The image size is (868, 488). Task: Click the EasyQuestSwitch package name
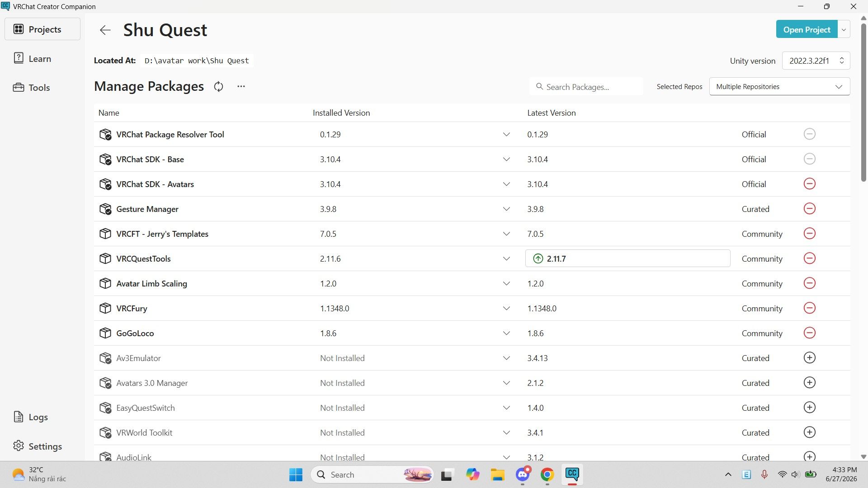pyautogui.click(x=146, y=408)
